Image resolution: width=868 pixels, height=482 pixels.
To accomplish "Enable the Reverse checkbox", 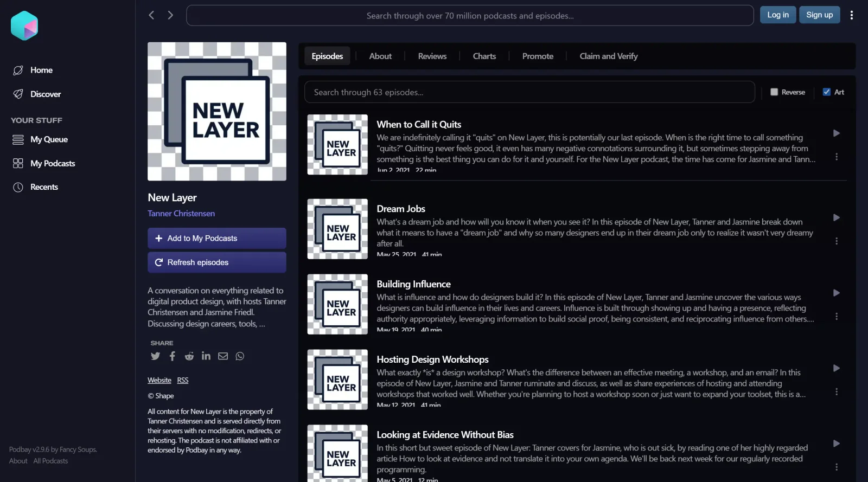I will point(774,92).
